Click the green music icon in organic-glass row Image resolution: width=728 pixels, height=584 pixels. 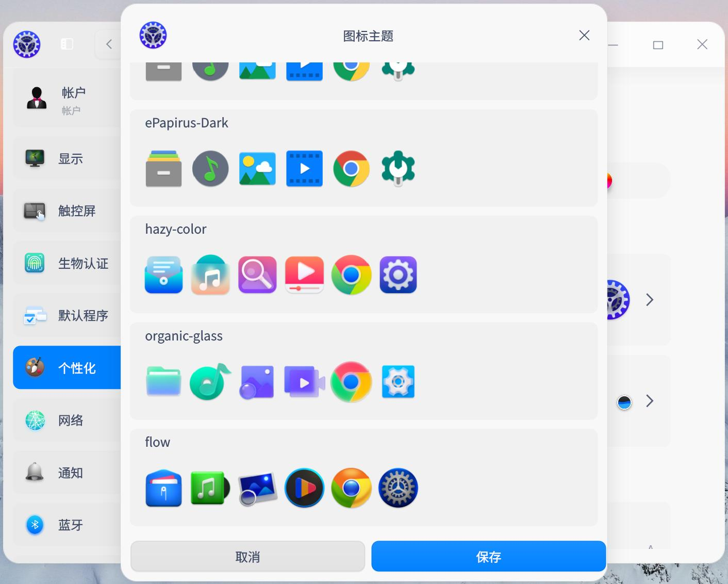(x=210, y=382)
